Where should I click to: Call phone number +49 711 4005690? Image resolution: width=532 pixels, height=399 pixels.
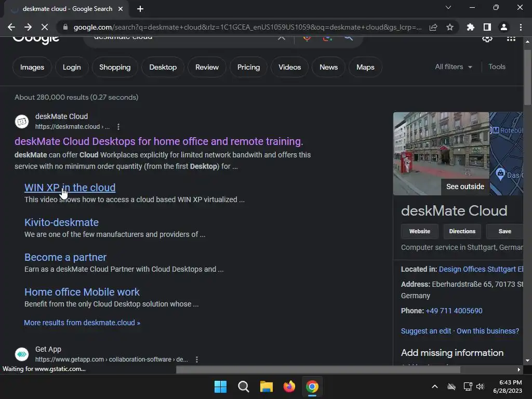(x=454, y=311)
